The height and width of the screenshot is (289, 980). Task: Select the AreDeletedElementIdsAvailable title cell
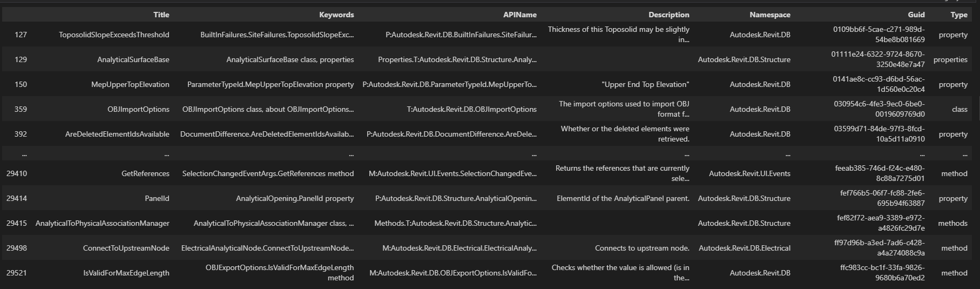point(117,134)
